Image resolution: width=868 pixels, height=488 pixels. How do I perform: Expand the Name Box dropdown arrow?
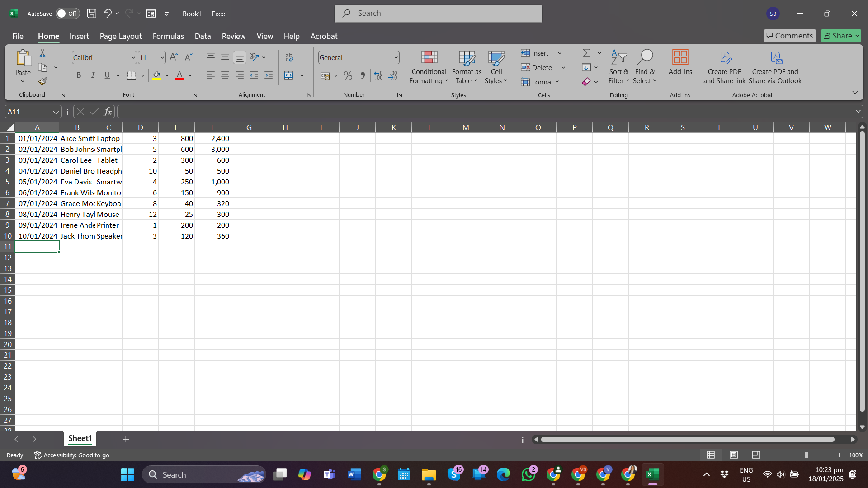56,112
